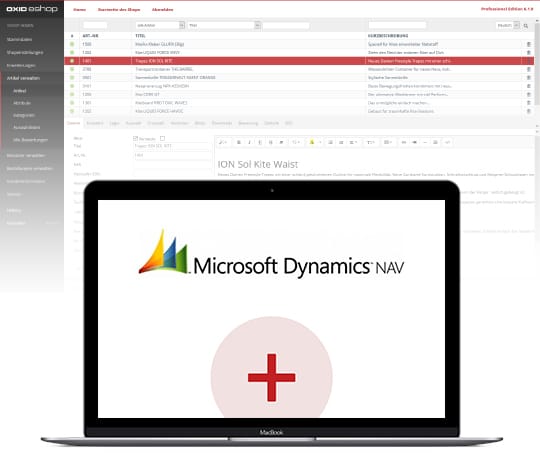Click the Kurzbeschreibung filter input field
The height and width of the screenshot is (460, 540).
coord(397,25)
